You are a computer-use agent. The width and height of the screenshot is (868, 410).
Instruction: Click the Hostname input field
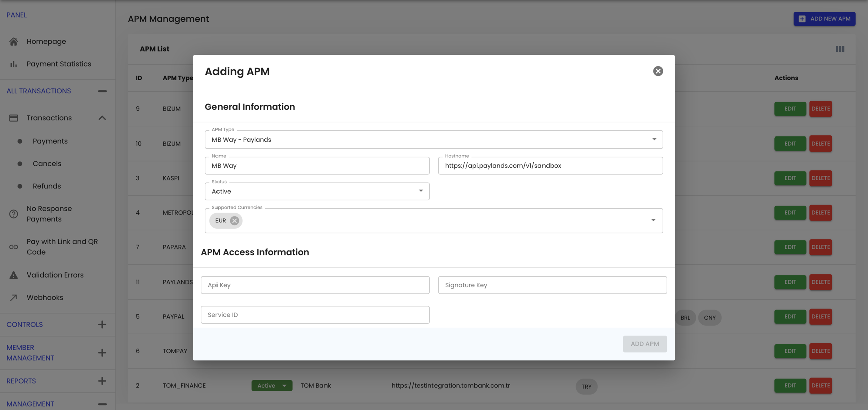(x=550, y=166)
